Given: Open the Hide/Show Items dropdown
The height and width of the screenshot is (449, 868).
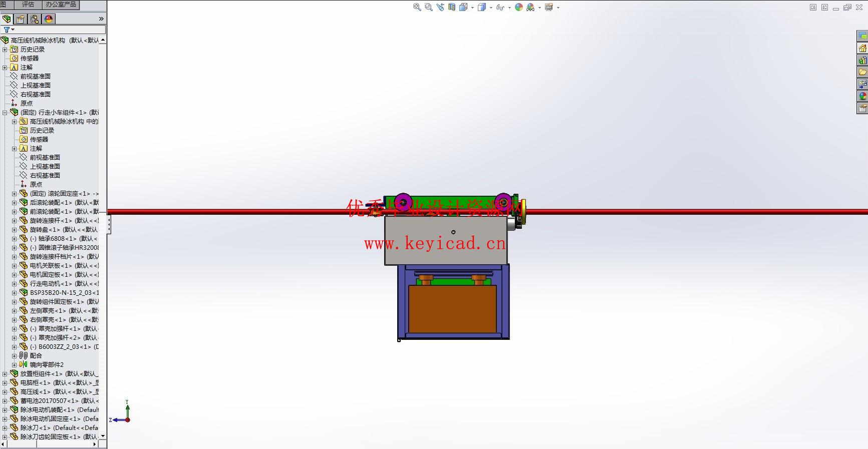Looking at the screenshot, I should pyautogui.click(x=509, y=8).
